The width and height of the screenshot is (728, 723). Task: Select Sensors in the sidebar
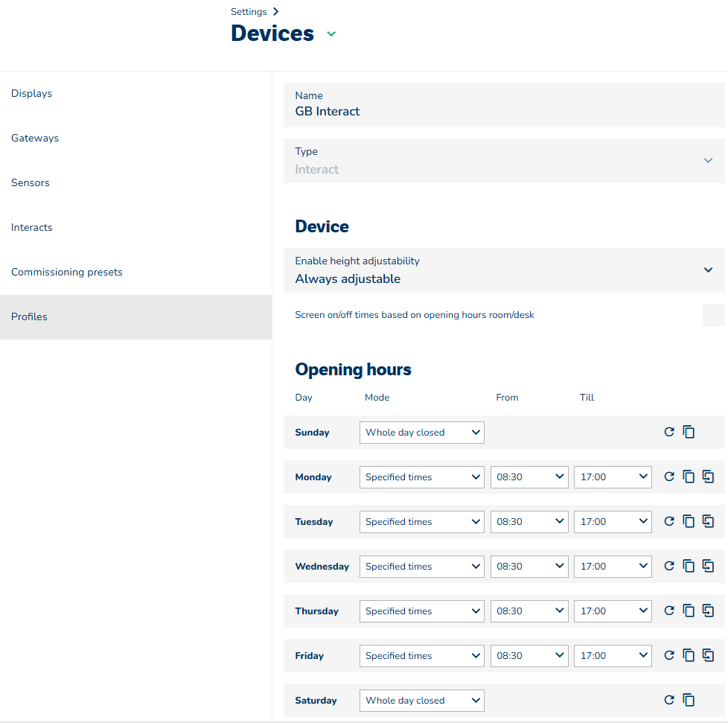tap(31, 183)
